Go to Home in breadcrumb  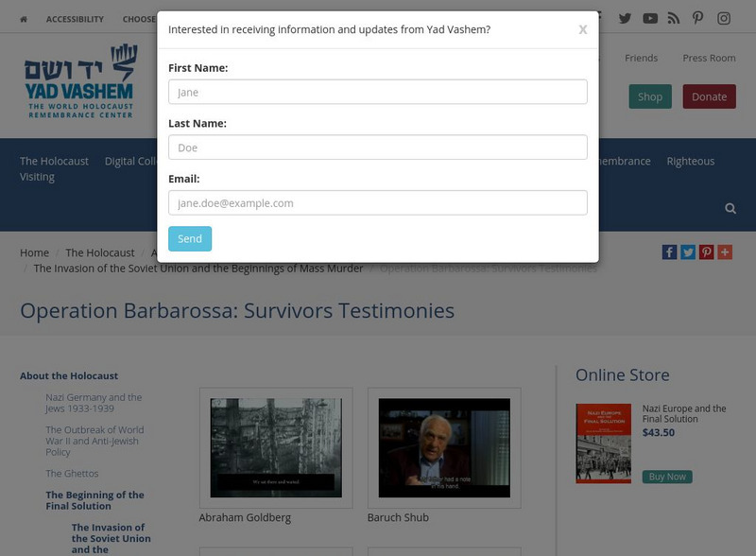tap(34, 252)
